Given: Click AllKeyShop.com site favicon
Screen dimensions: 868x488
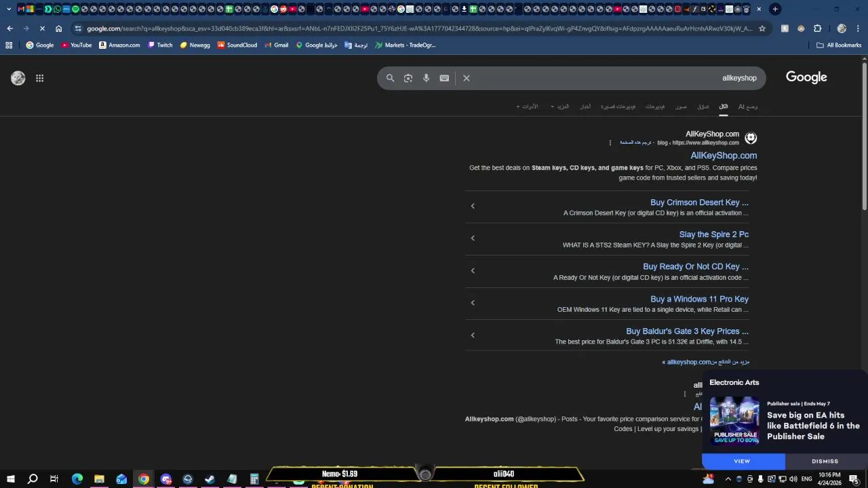Looking at the screenshot, I should pyautogui.click(x=751, y=138).
